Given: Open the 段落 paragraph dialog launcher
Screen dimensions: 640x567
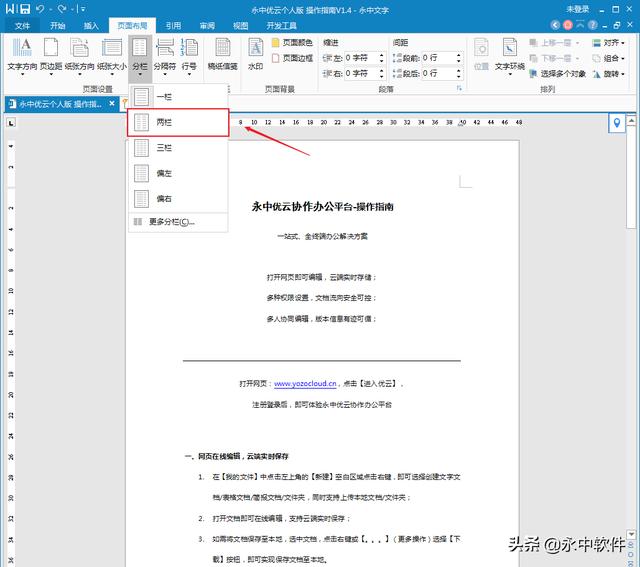Looking at the screenshot, I should pyautogui.click(x=459, y=88).
